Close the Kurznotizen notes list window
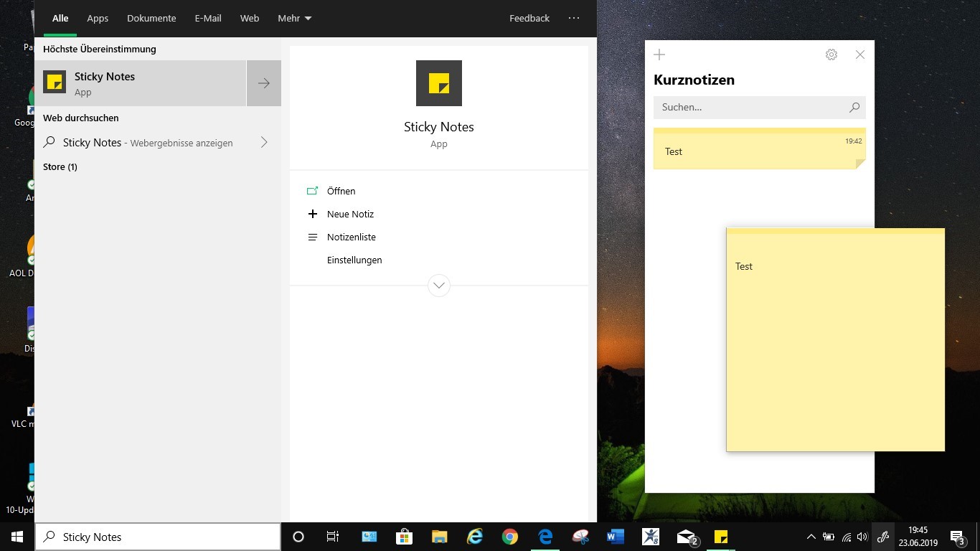This screenshot has height=551, width=980. (x=860, y=55)
